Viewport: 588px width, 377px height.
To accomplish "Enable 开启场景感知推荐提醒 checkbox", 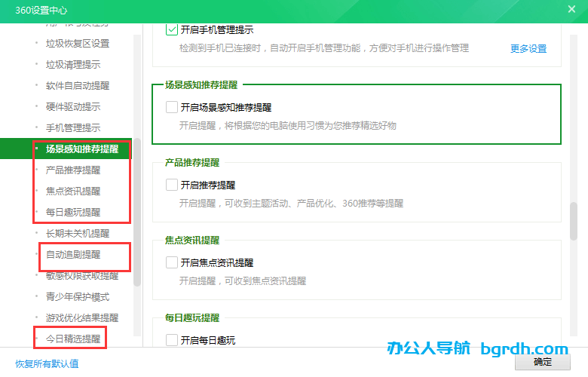I will click(172, 107).
